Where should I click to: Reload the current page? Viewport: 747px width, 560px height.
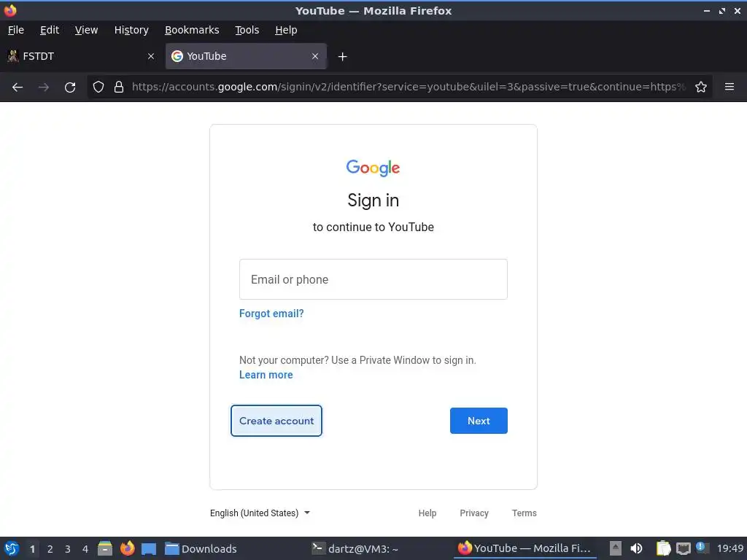(70, 87)
